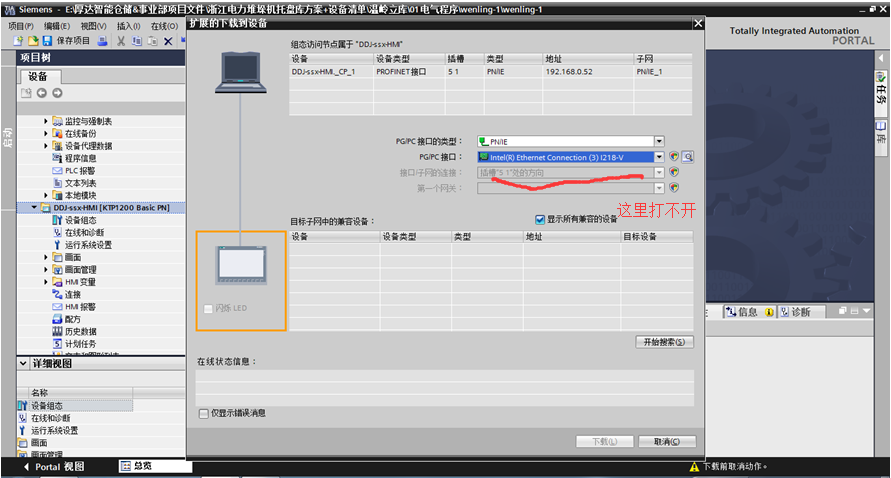Screen dimensions: 891x478
Task: Save the project using 保存项目
Action: (66, 41)
